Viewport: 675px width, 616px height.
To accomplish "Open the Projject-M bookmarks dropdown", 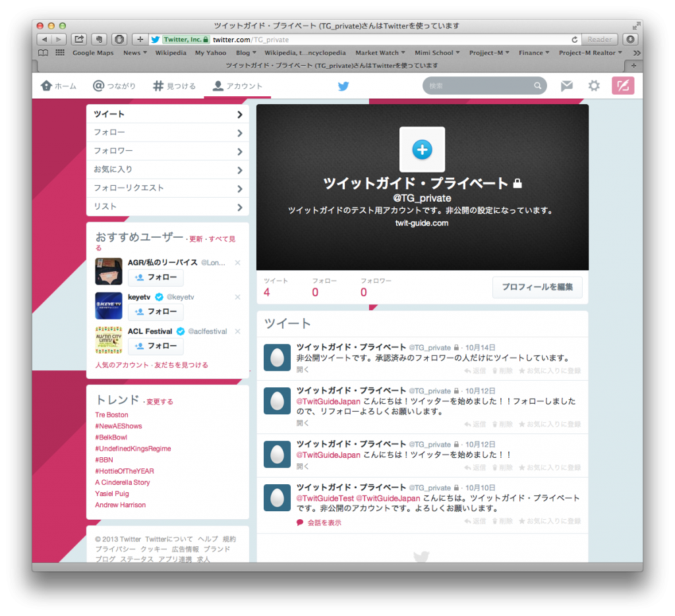I will point(489,53).
